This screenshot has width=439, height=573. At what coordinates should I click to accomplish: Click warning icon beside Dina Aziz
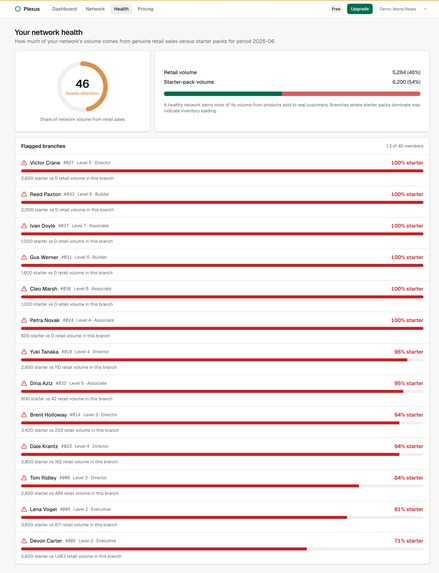coord(24,383)
